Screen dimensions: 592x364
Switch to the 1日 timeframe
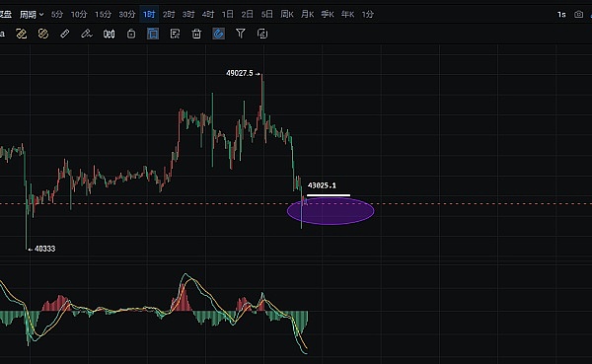tap(228, 15)
